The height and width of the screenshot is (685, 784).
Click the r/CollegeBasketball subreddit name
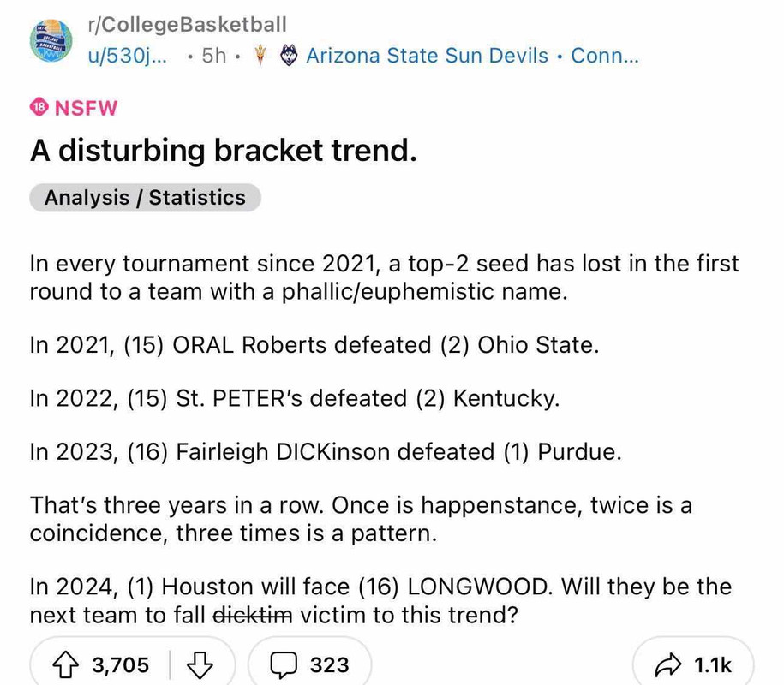(x=187, y=25)
